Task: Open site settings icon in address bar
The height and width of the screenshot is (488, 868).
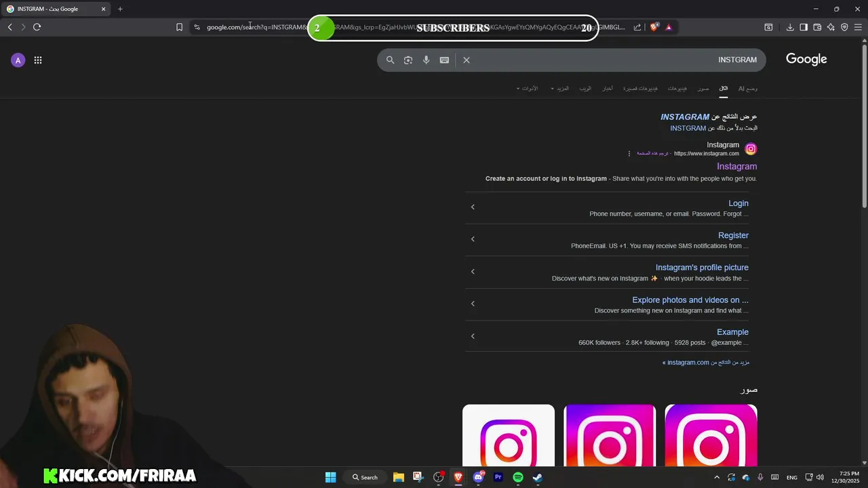Action: pyautogui.click(x=197, y=27)
